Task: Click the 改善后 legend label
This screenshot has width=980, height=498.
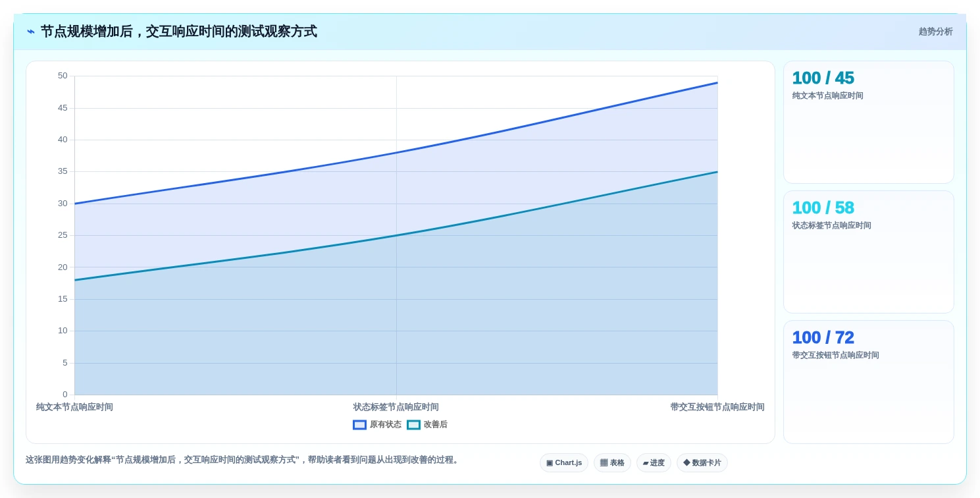Action: 436,425
